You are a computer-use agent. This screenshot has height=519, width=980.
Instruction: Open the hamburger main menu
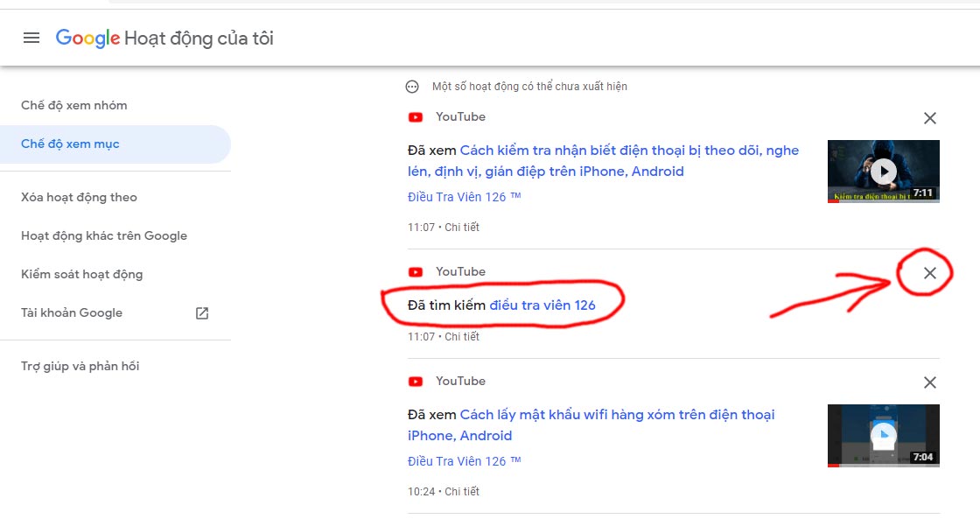(31, 39)
